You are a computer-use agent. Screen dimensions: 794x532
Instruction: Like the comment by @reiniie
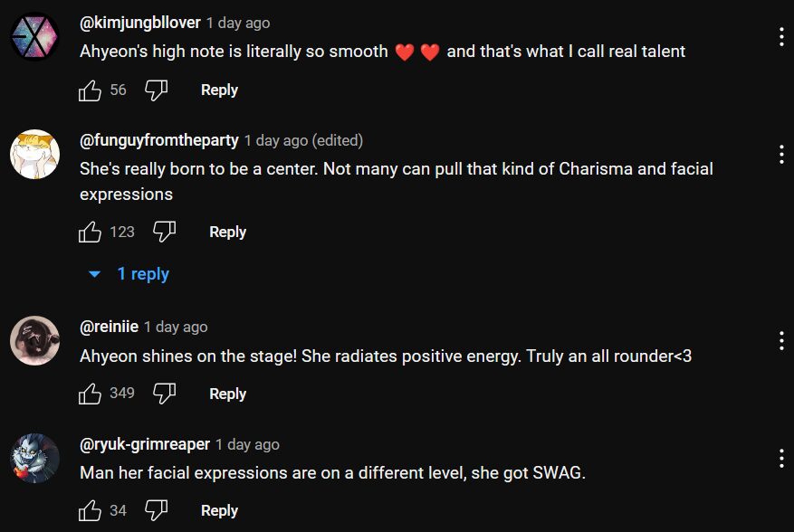[91, 394]
